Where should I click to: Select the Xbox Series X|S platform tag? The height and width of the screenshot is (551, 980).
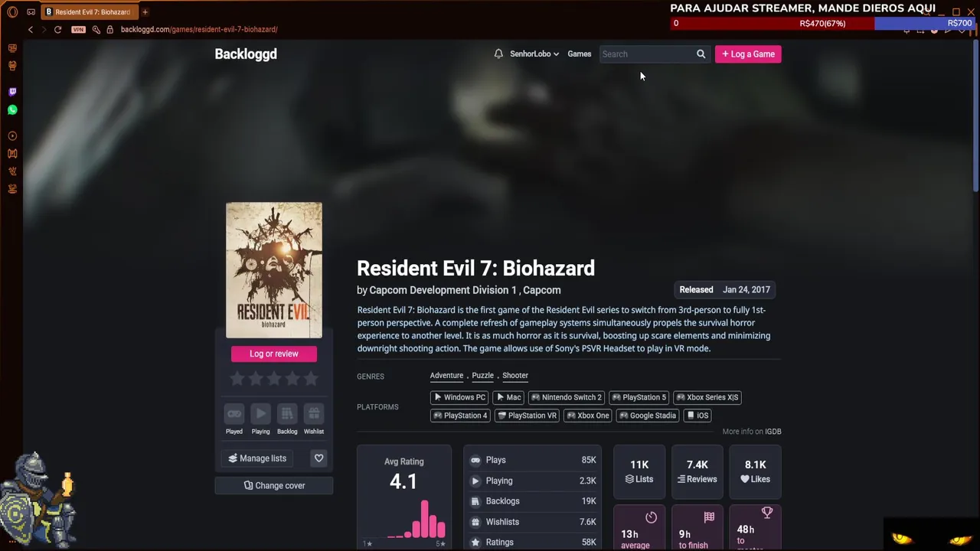[x=707, y=397]
